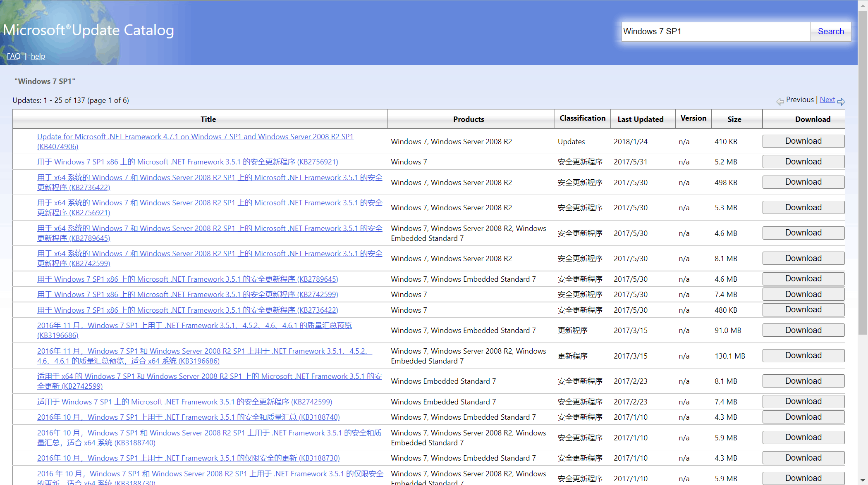This screenshot has height=485, width=868.
Task: Click the Microsoft Update Catalog title logo
Action: coord(88,30)
